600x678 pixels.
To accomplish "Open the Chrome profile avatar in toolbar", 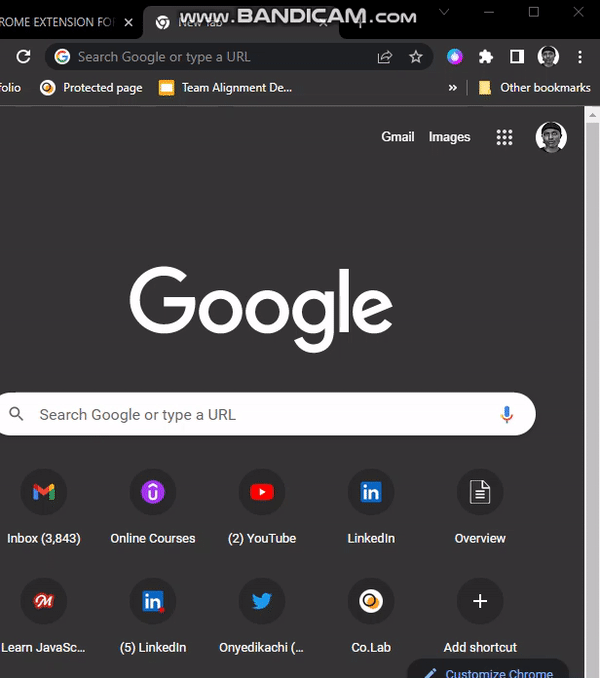I will [548, 57].
